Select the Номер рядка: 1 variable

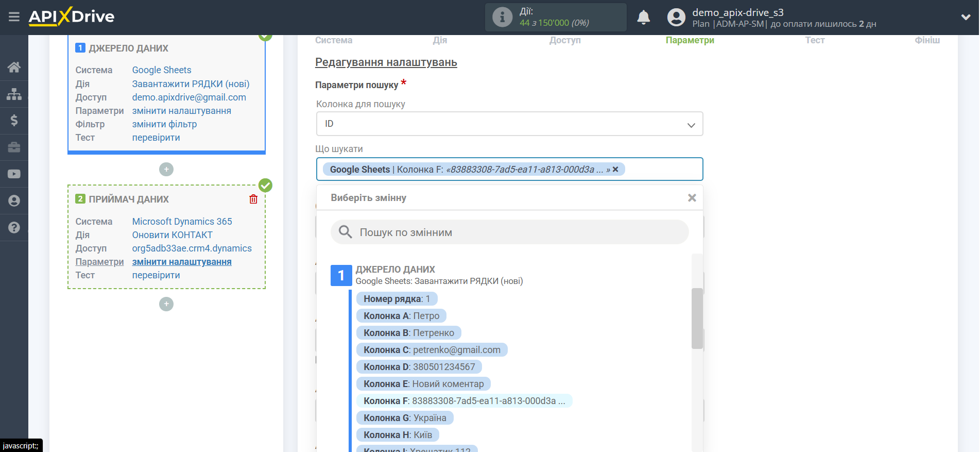pos(397,299)
